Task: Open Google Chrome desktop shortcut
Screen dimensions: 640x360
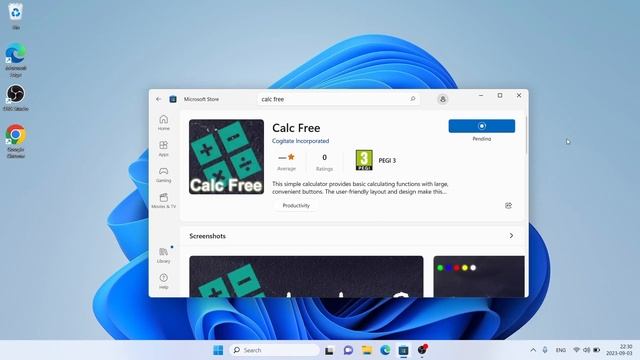Action: click(16, 141)
